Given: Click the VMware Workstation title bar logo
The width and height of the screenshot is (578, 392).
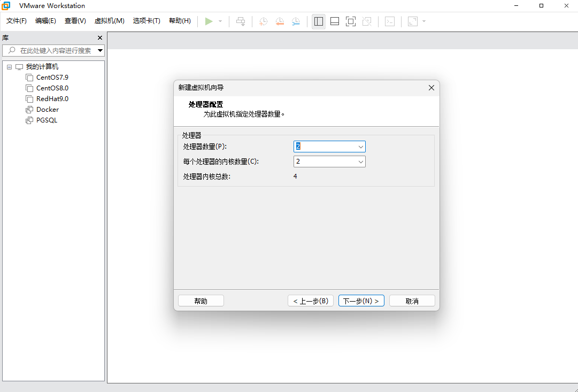Looking at the screenshot, I should click(6, 5).
